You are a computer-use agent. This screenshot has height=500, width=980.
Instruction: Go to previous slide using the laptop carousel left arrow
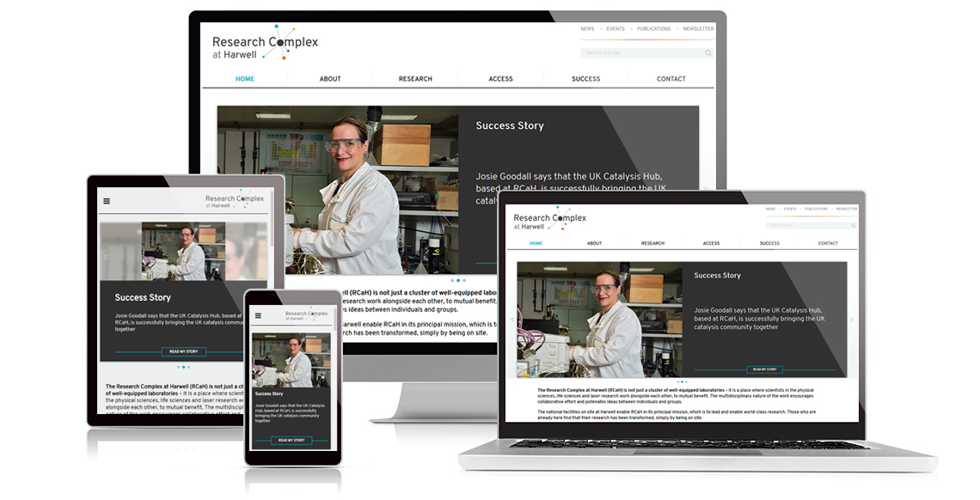(512, 320)
